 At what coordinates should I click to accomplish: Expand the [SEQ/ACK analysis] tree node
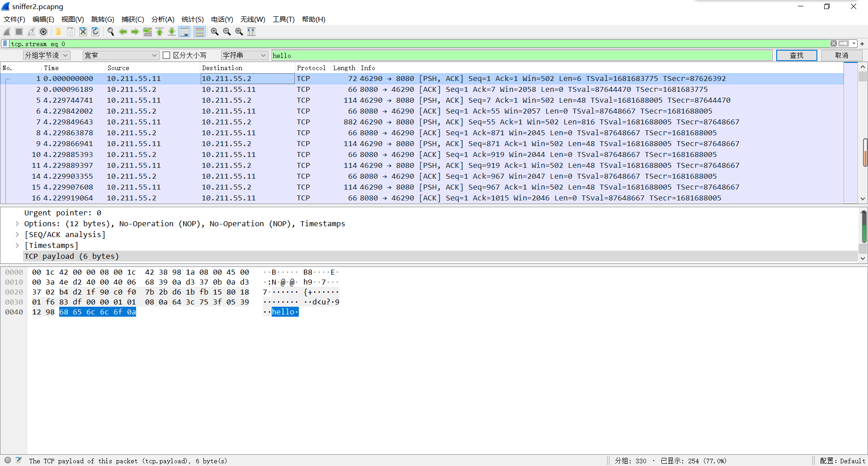[17, 234]
